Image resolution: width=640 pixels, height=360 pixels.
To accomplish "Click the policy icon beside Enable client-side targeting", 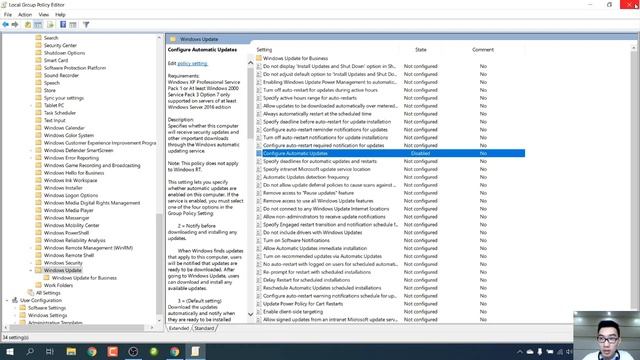I will tap(259, 311).
